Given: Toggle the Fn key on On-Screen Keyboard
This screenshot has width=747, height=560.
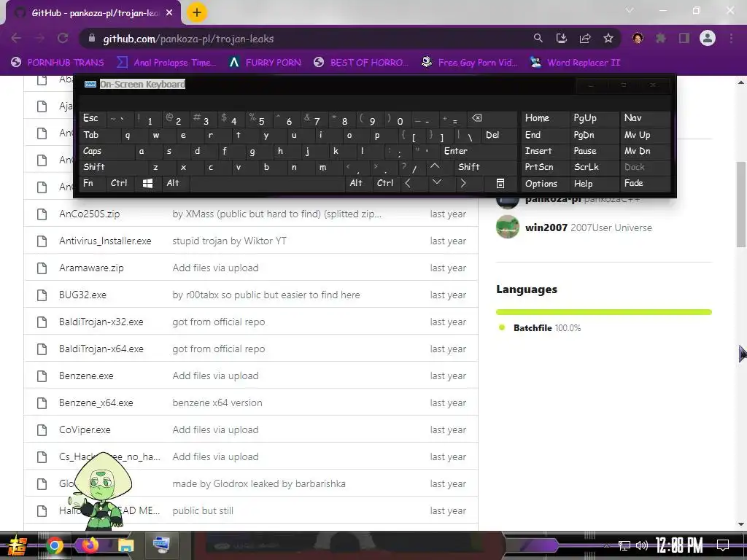Looking at the screenshot, I should tap(93, 183).
